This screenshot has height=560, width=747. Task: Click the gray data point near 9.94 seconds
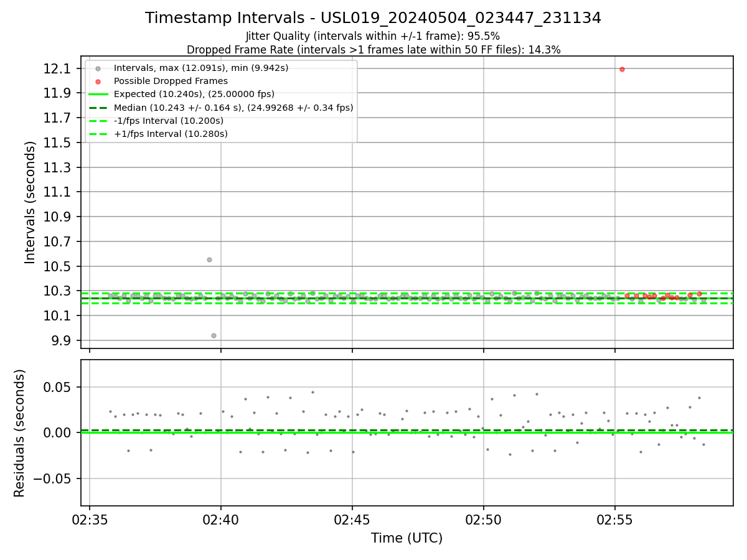[x=214, y=335]
